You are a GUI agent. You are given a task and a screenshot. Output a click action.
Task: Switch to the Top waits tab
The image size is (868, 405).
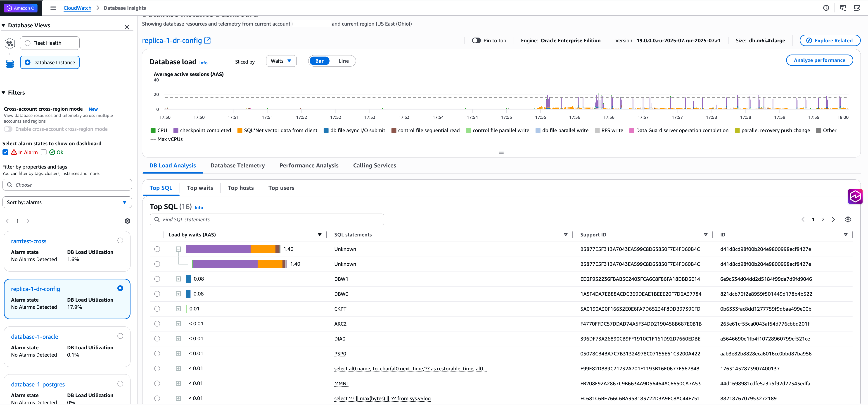pos(200,188)
